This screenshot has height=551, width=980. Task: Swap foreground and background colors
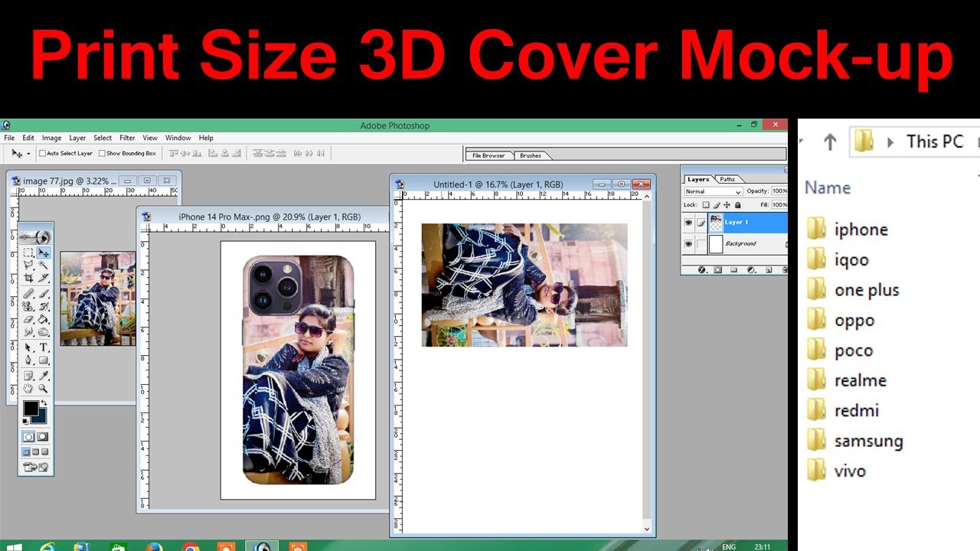44,403
